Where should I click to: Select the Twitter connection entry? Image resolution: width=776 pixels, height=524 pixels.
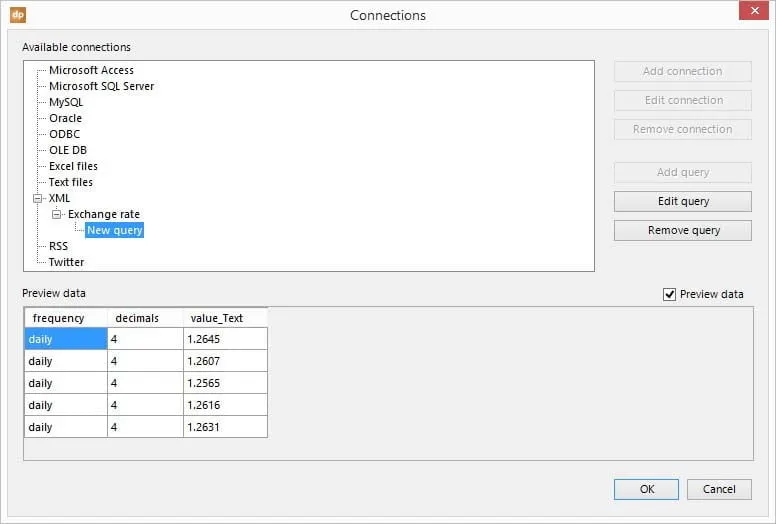tap(66, 262)
